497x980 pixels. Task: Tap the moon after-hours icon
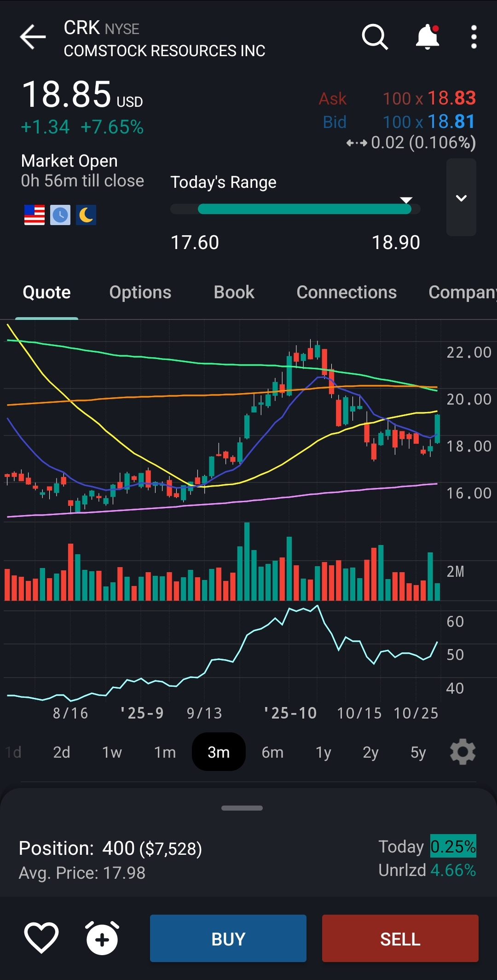[86, 215]
